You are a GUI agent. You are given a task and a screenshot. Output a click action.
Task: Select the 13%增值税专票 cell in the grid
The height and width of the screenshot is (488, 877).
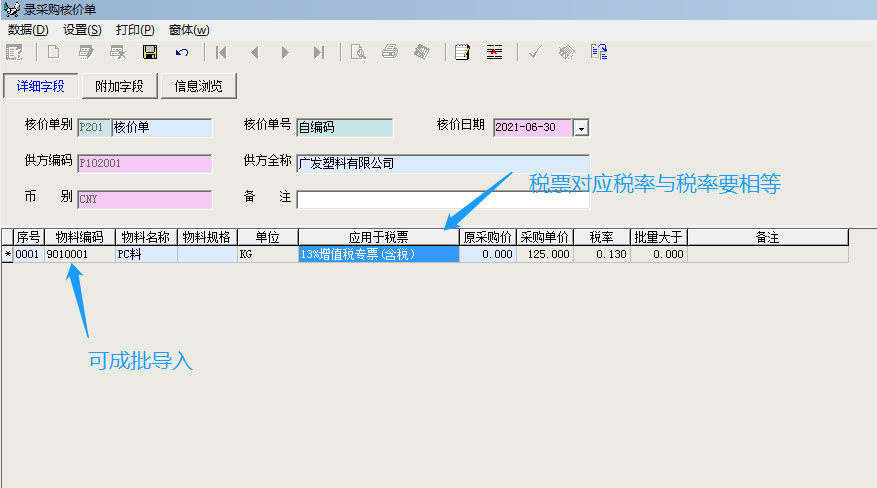pos(378,255)
